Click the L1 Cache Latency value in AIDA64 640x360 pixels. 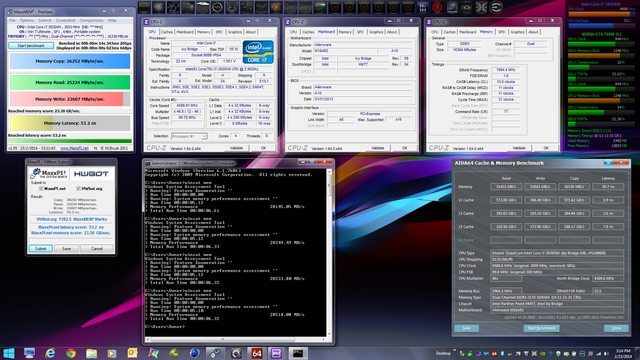click(x=608, y=200)
